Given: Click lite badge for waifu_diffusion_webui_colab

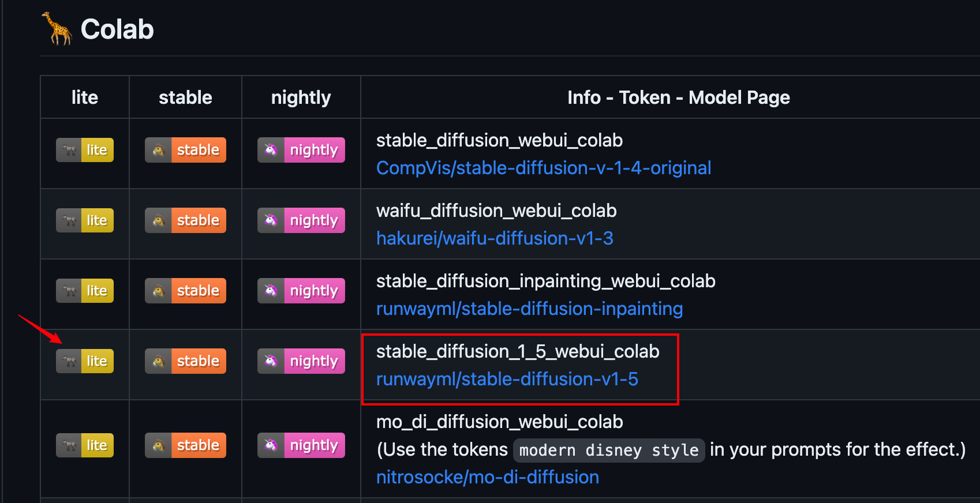Looking at the screenshot, I should point(85,220).
